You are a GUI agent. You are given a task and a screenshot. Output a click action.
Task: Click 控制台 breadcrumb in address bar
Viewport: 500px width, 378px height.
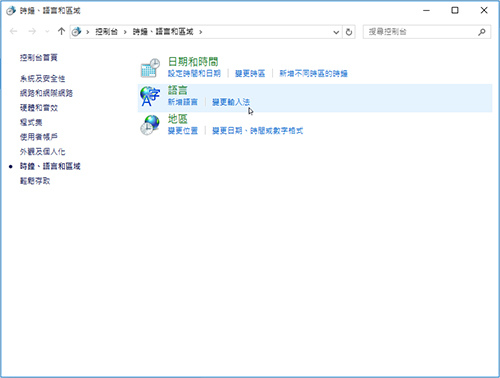(107, 32)
